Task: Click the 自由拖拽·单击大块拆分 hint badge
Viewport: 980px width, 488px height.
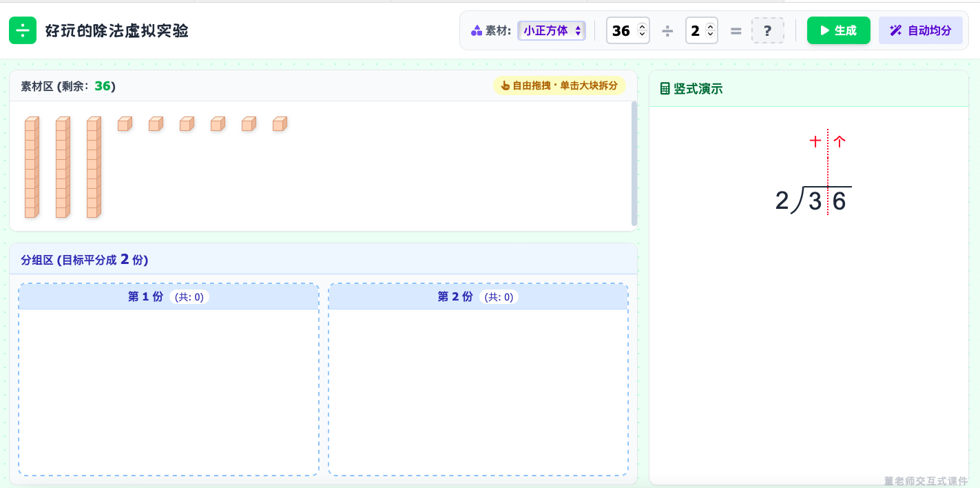Action: [559, 85]
